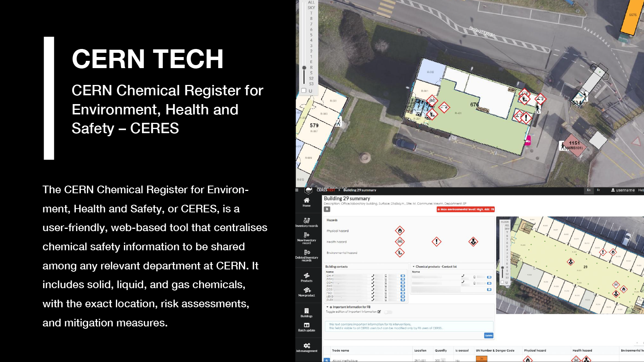Click the phone icon of the first (DH) contact

(x=373, y=276)
